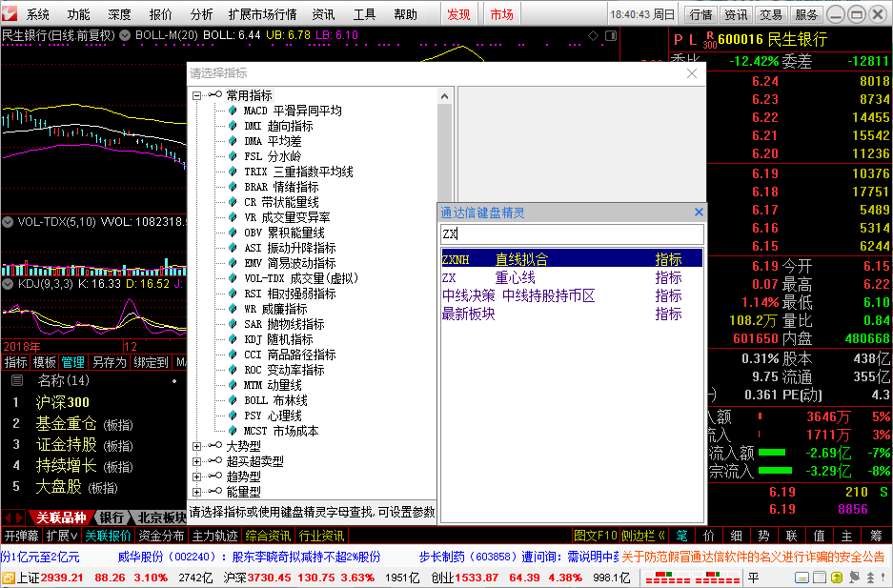The image size is (893, 588).
Task: Expand the 超买超卖型 tree node
Action: pyautogui.click(x=196, y=461)
